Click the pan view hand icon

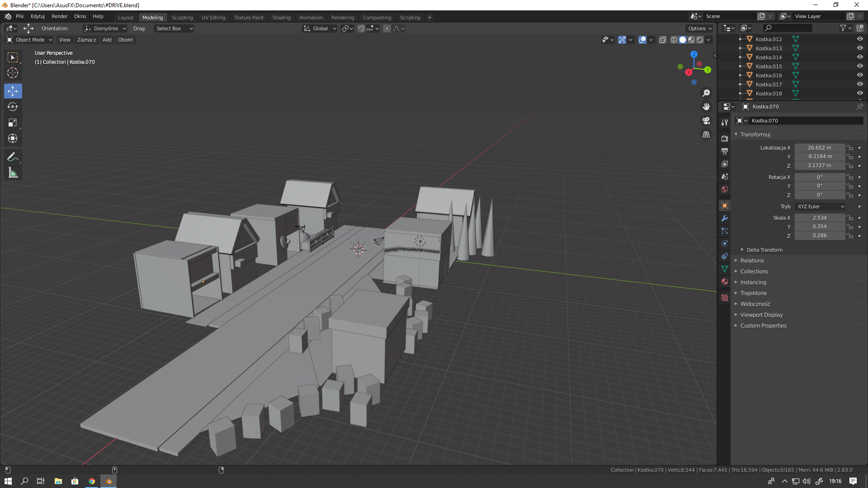pyautogui.click(x=706, y=107)
